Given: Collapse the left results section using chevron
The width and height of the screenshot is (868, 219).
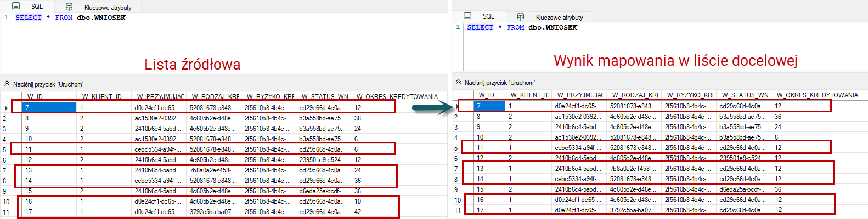Looking at the screenshot, I should pos(7,84).
